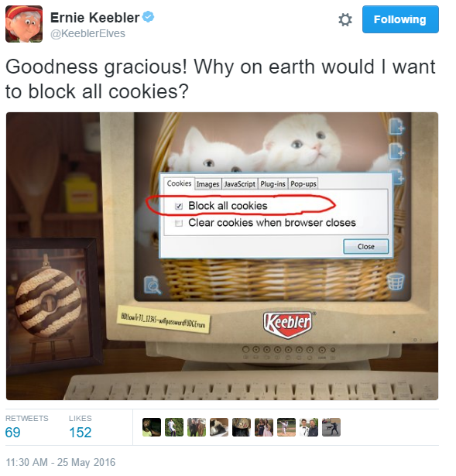The height and width of the screenshot is (476, 456).
Task: Switch to the Images tab
Action: 207,184
